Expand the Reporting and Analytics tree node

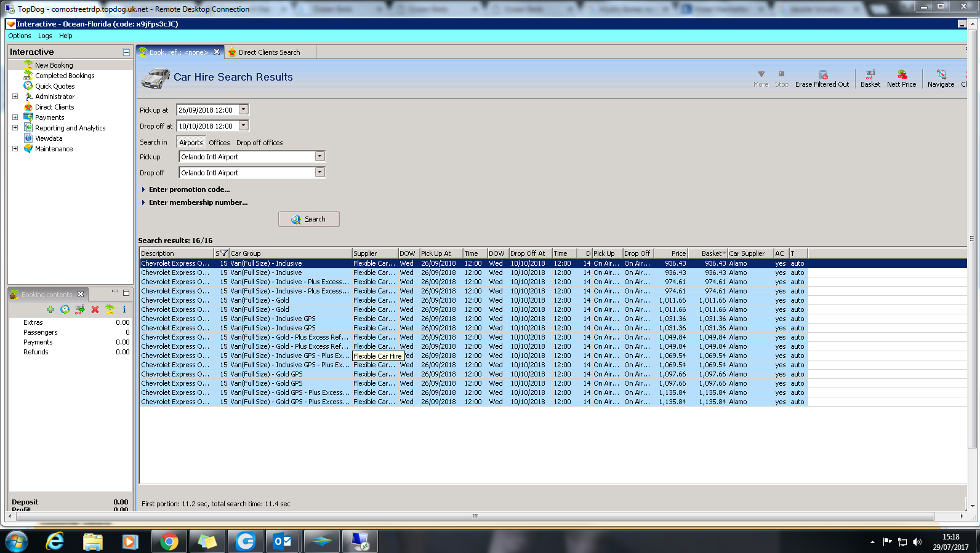tap(15, 127)
